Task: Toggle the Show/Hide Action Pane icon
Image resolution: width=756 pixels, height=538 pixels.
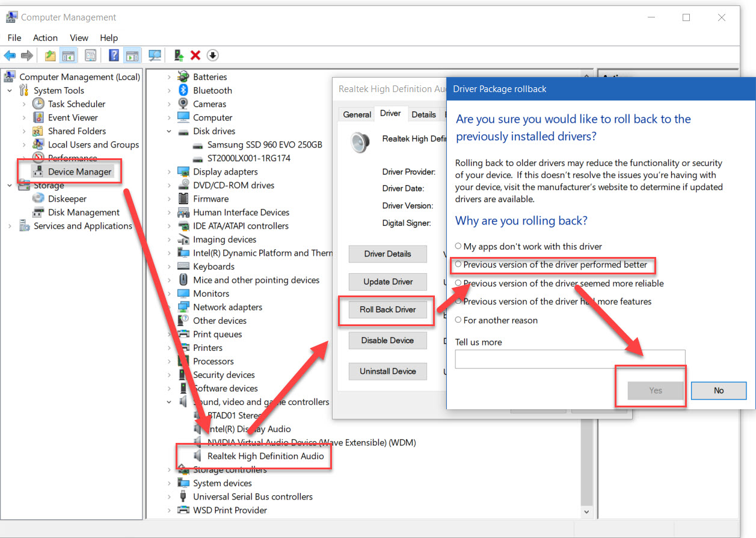Action: point(132,55)
